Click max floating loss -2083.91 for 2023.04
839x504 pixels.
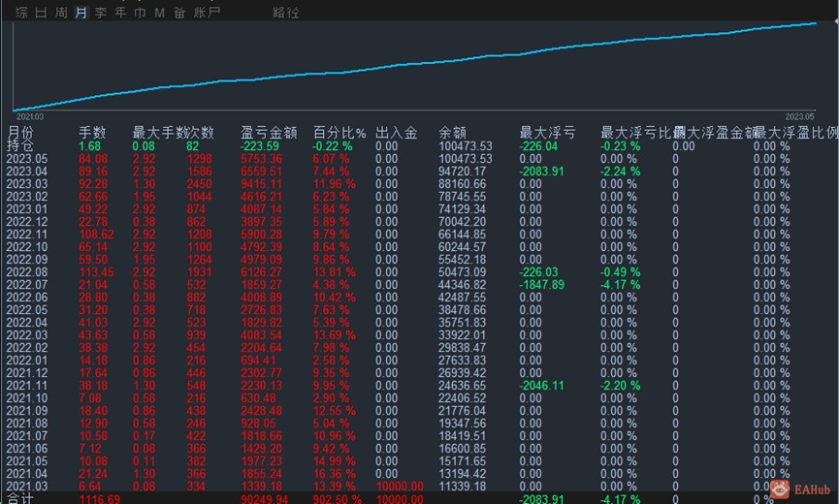tap(541, 172)
